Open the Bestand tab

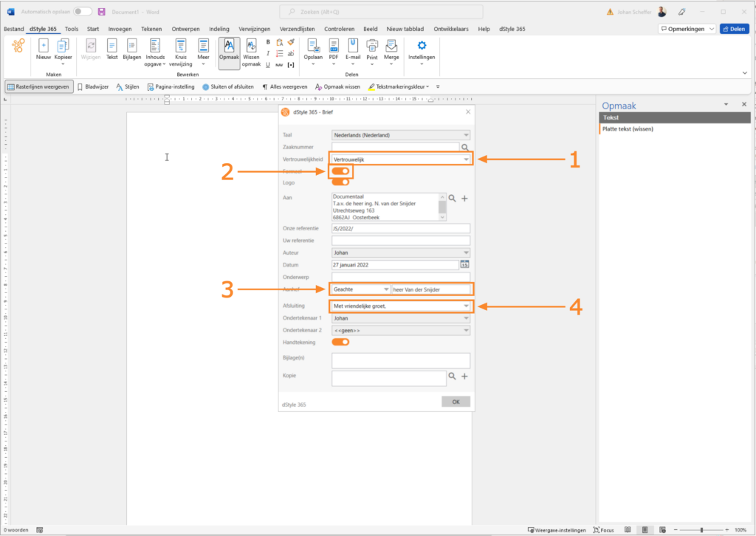pyautogui.click(x=14, y=29)
